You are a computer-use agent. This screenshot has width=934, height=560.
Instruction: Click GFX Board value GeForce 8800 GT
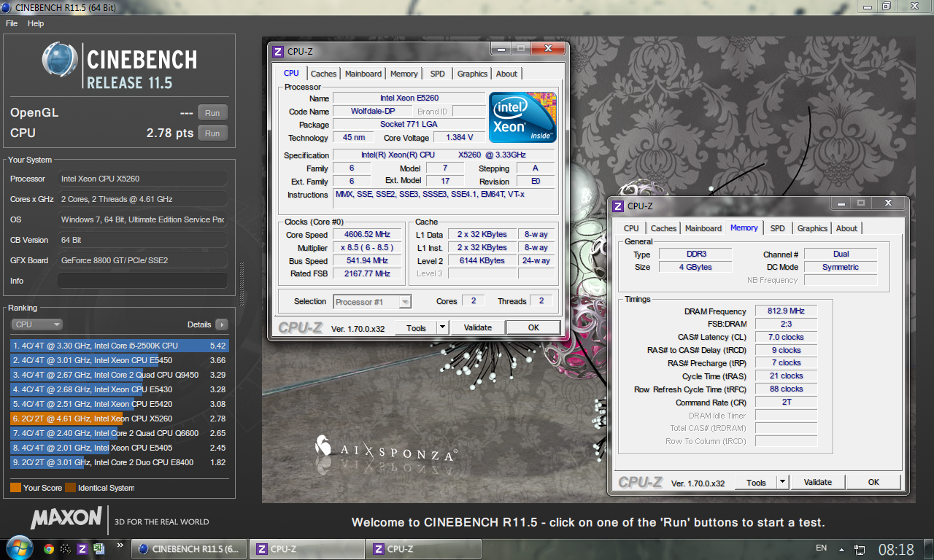point(142,260)
